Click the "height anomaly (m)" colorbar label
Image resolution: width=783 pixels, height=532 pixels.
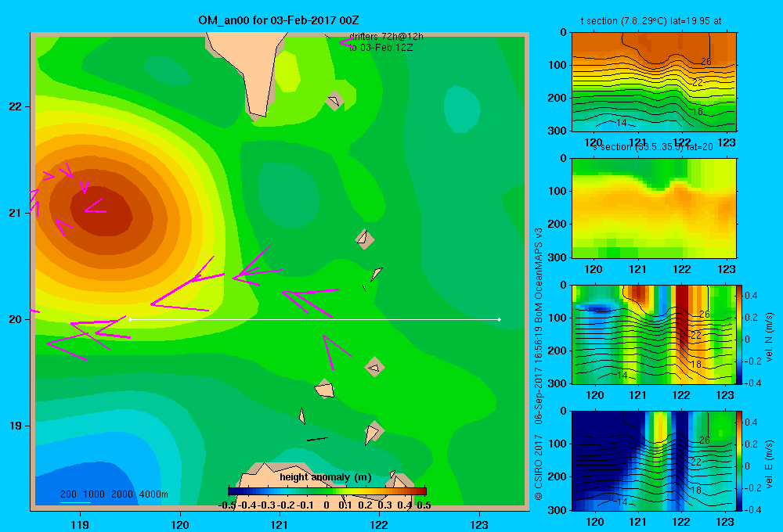coord(326,477)
